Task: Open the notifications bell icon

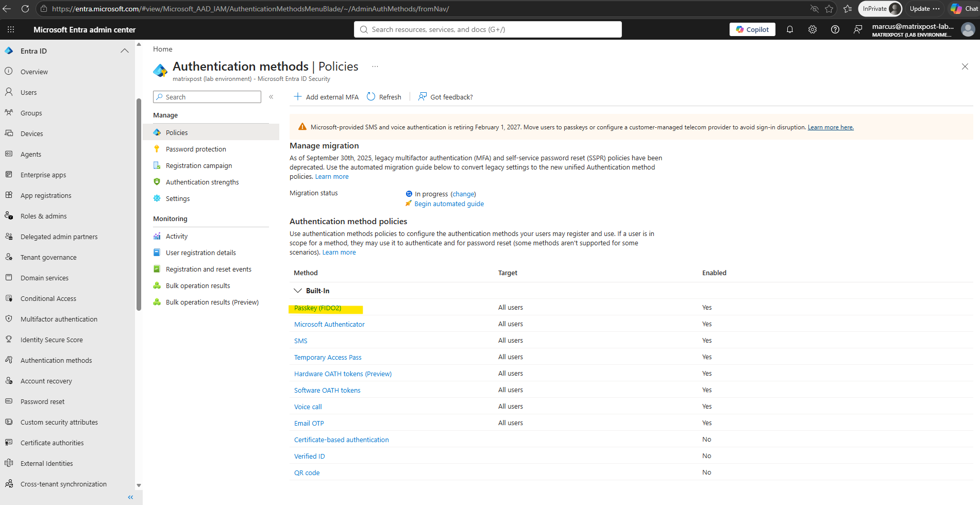Action: 789,29
